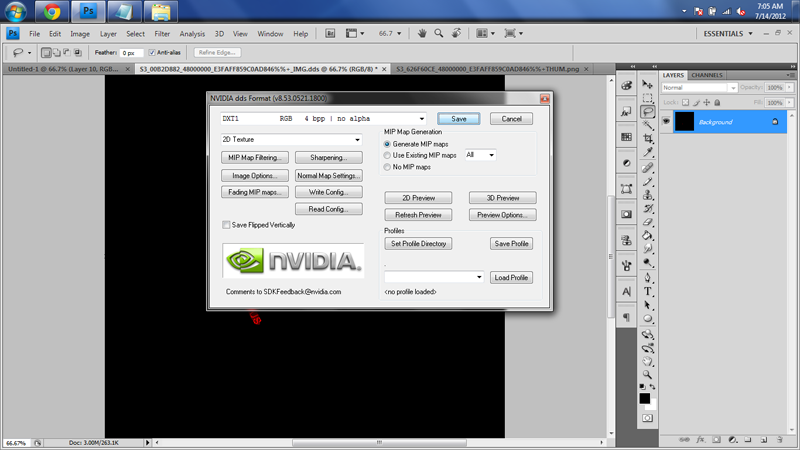Image resolution: width=800 pixels, height=450 pixels.
Task: Switch to the Channels tab
Action: (x=707, y=75)
